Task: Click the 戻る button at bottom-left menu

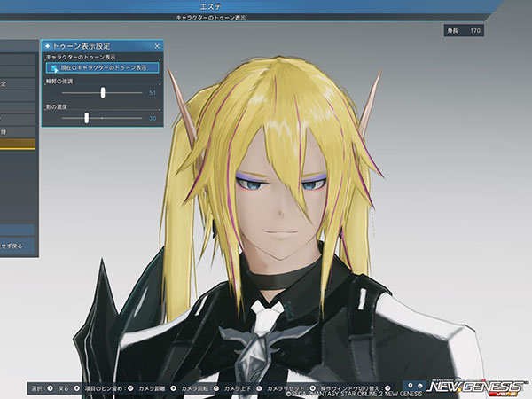Action: pos(17,246)
